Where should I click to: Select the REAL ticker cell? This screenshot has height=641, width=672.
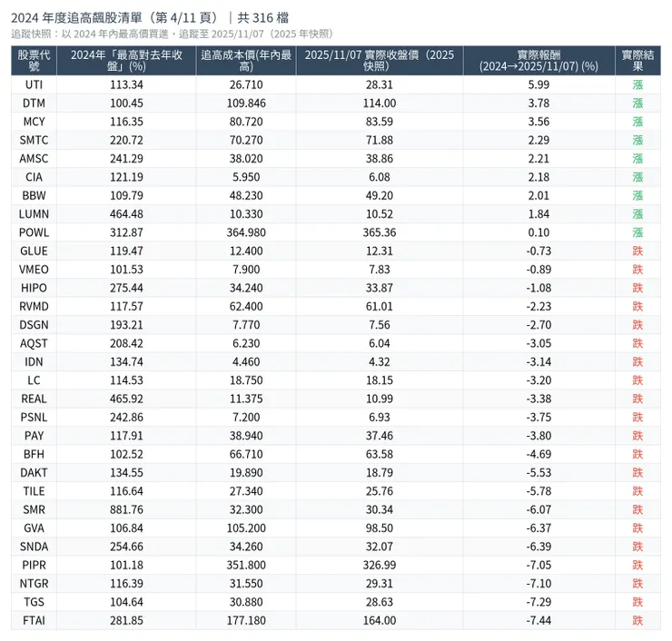pos(34,399)
